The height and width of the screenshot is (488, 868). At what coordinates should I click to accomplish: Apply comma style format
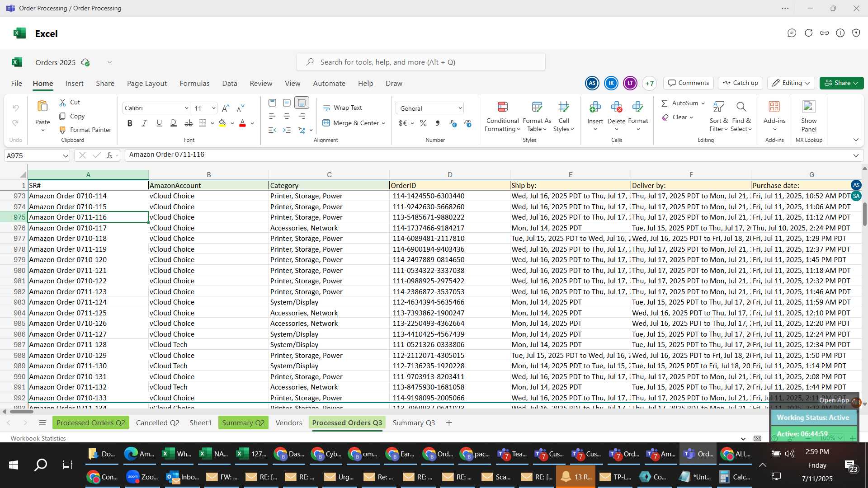click(x=438, y=123)
